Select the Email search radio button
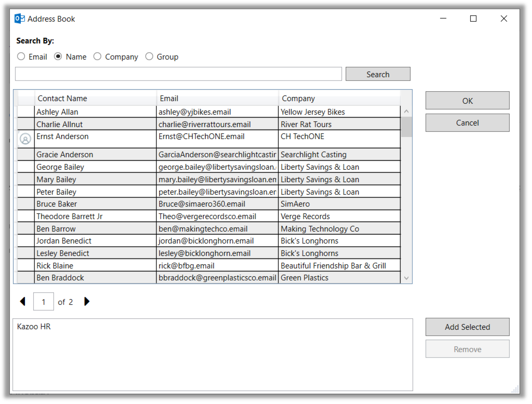Viewport: 532px width, 404px height. pos(21,56)
